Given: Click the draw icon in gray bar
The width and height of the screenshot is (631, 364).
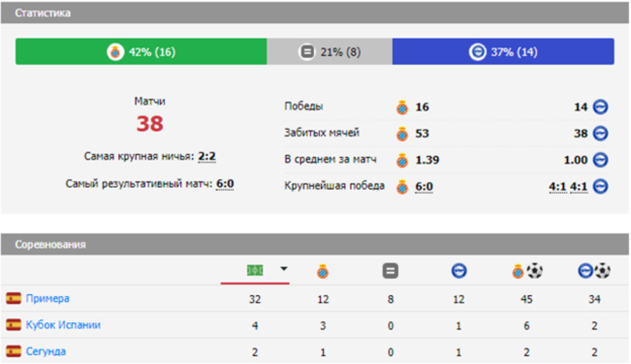Looking at the screenshot, I should [x=307, y=52].
